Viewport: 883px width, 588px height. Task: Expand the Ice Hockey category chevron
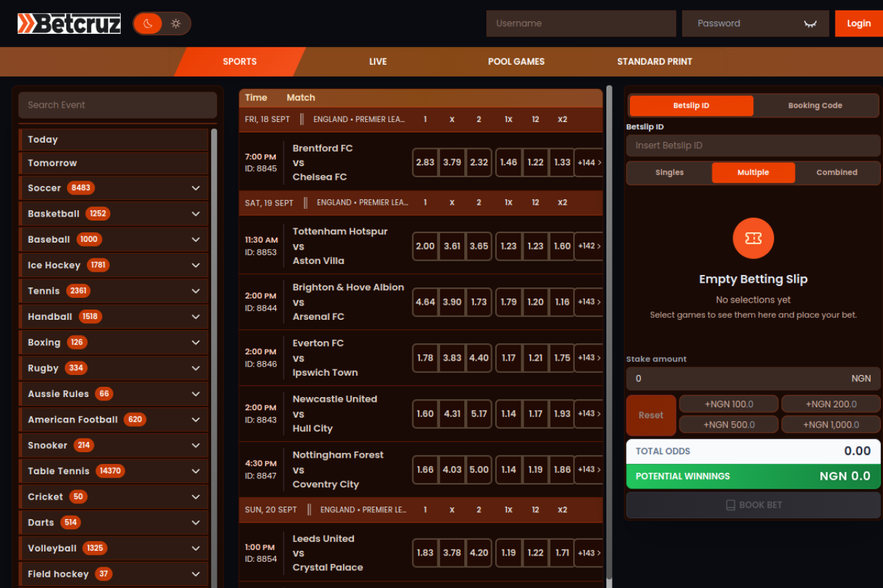[196, 265]
